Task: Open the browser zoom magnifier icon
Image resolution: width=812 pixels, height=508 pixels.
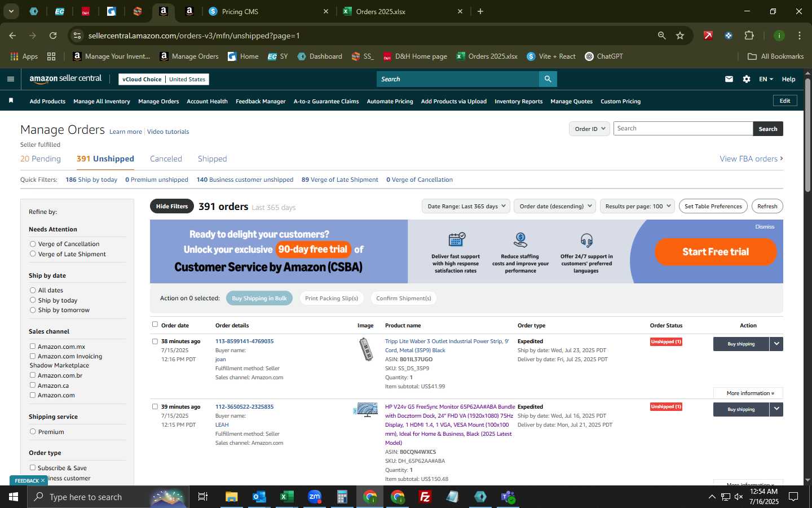Action: tap(661, 36)
